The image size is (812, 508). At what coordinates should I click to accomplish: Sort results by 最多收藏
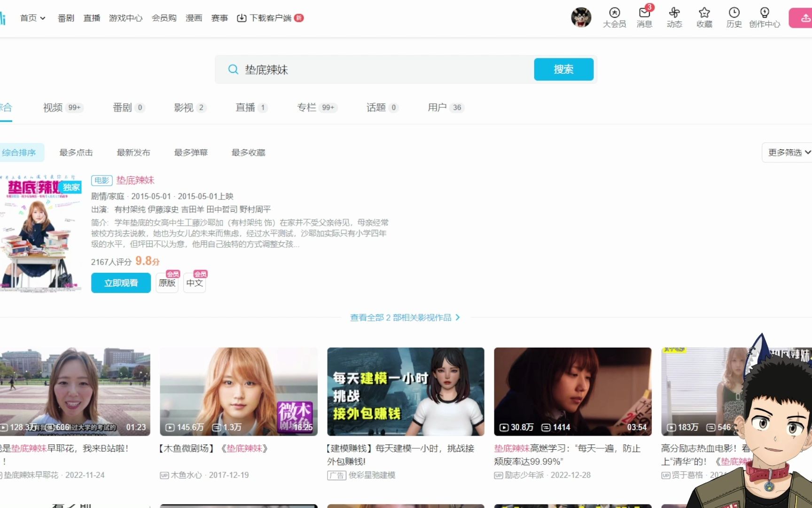point(248,152)
